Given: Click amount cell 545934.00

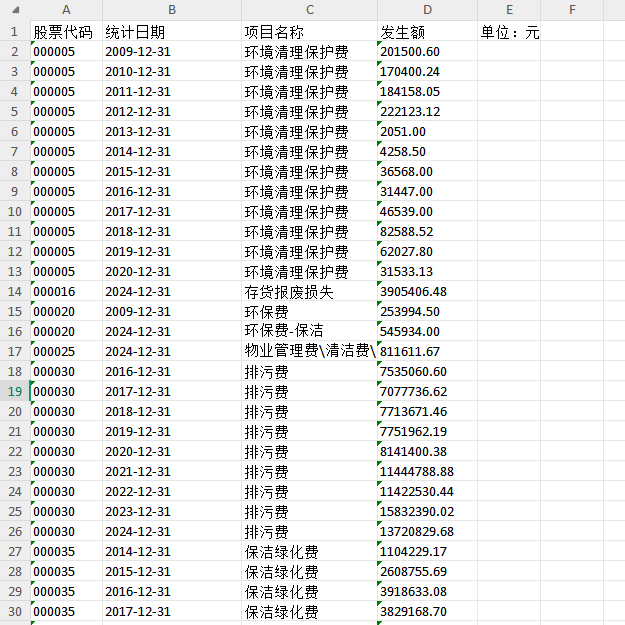Looking at the screenshot, I should pos(427,331).
